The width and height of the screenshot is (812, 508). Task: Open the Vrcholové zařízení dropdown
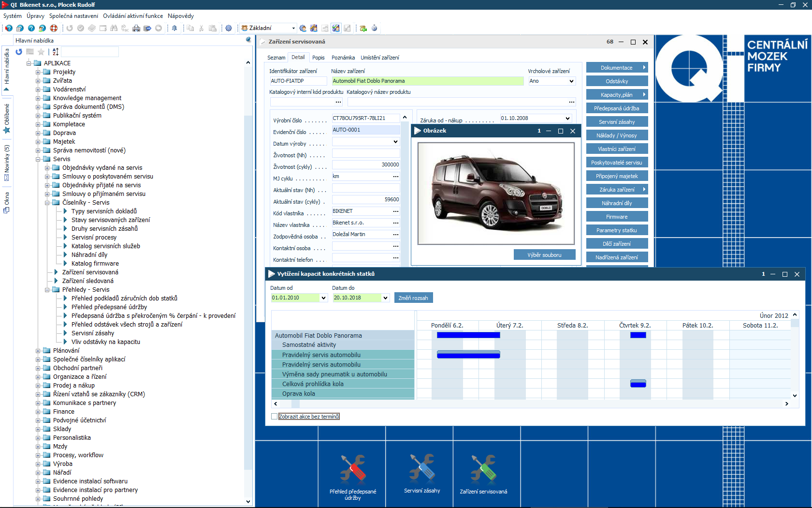click(x=571, y=81)
